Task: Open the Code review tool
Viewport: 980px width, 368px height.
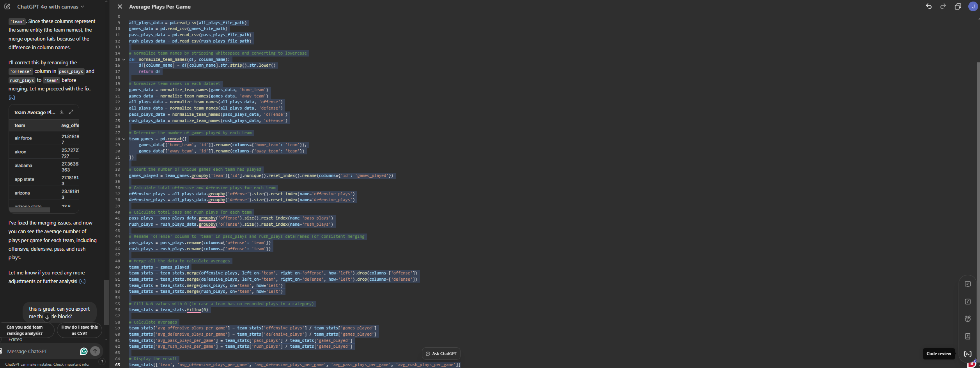Action: click(968, 354)
